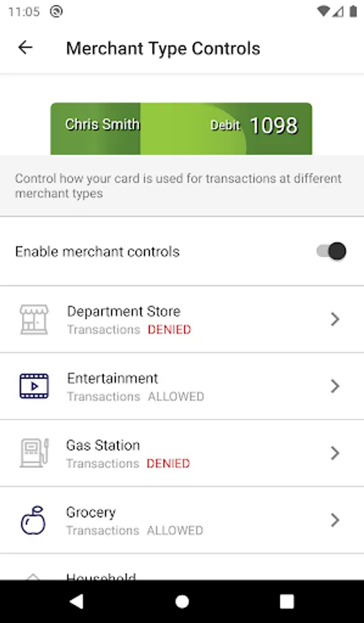Tap the back arrow icon
This screenshot has width=364, height=623.
(25, 48)
